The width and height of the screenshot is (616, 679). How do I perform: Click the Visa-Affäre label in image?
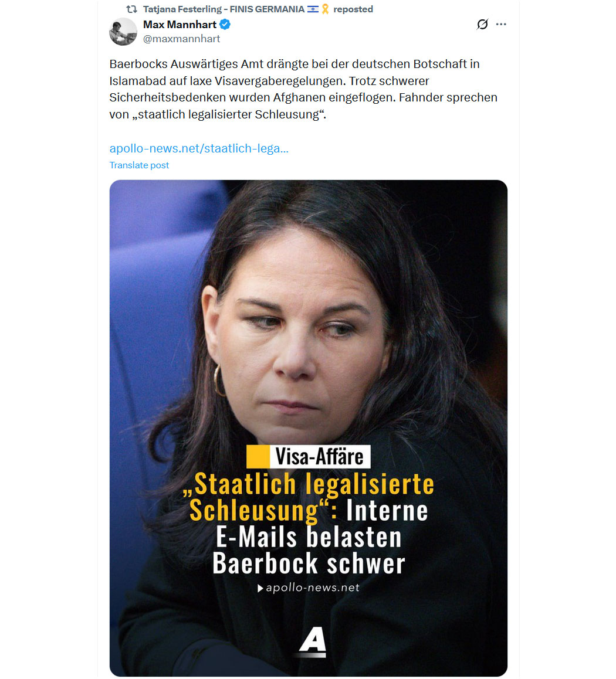coord(320,456)
